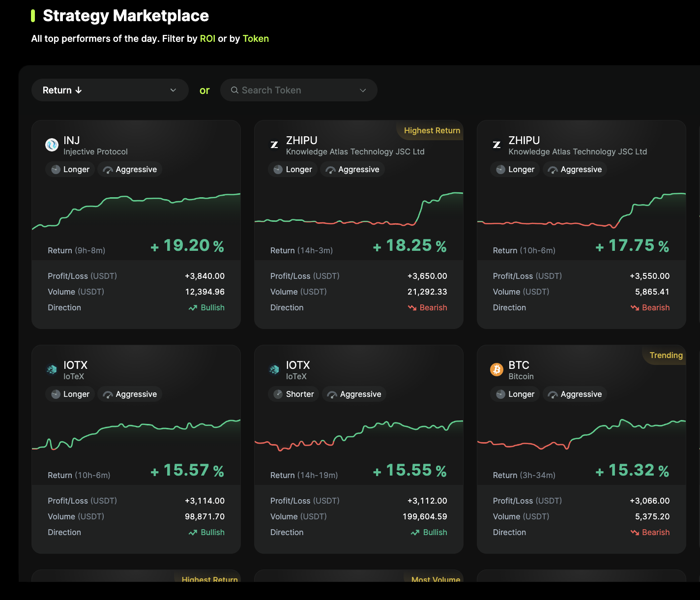Click the +3,114.00 profit value

click(204, 501)
